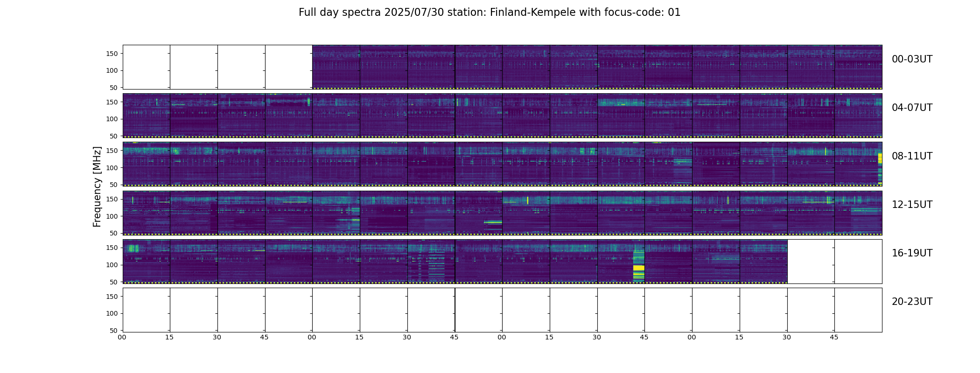Viewport: 980px width, 373px height.
Task: Open the last spectrogram panel in the 00-03UT row
Action: [x=858, y=67]
